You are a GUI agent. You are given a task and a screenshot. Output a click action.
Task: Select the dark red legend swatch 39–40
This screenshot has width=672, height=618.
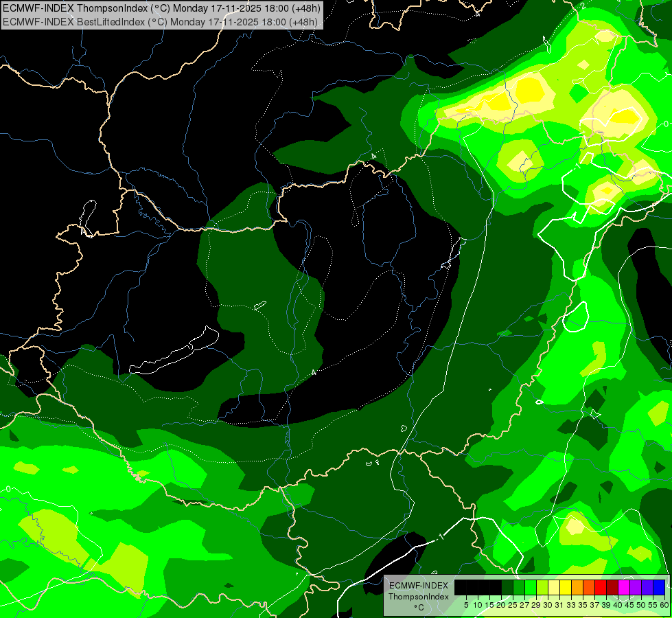pyautogui.click(x=612, y=587)
